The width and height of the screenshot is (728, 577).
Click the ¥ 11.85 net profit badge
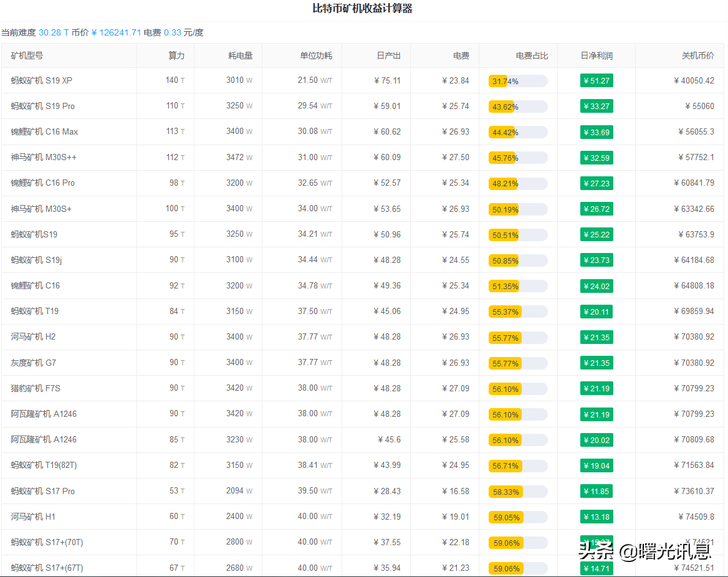click(x=596, y=491)
